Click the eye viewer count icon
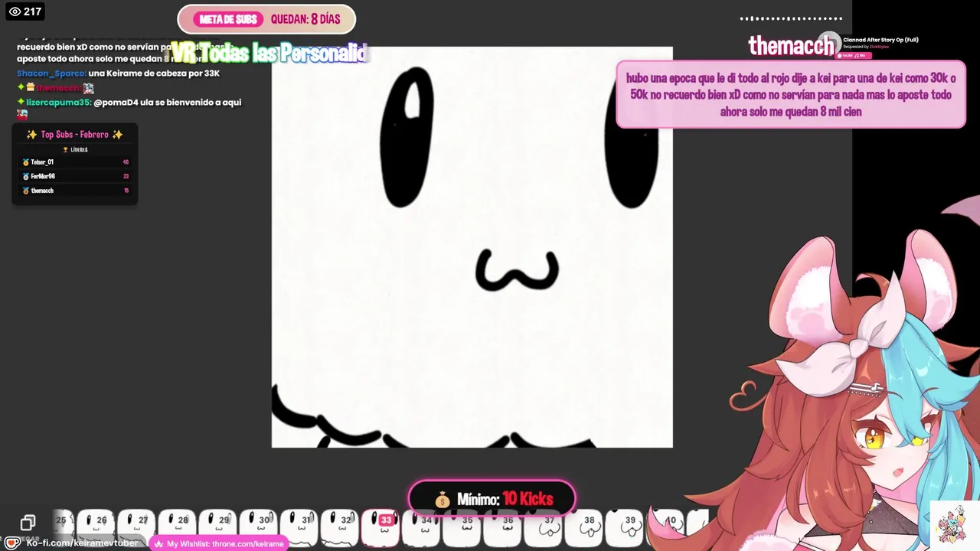 tap(14, 11)
